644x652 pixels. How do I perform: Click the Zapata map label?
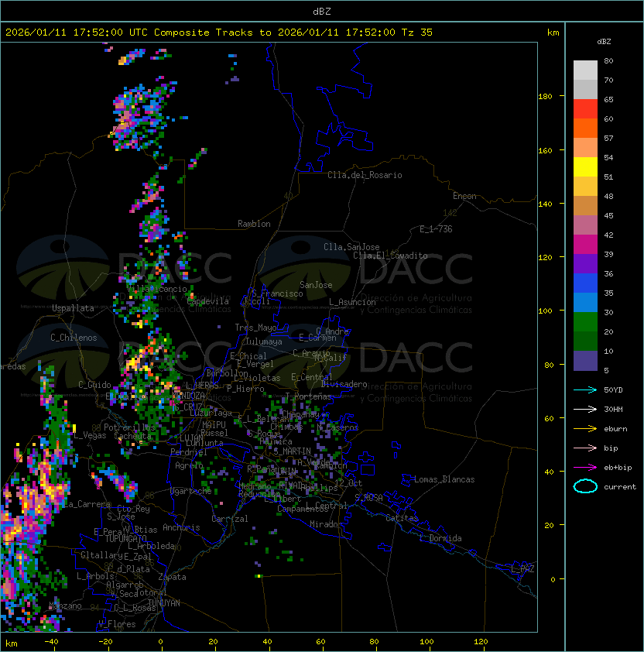pyautogui.click(x=172, y=577)
